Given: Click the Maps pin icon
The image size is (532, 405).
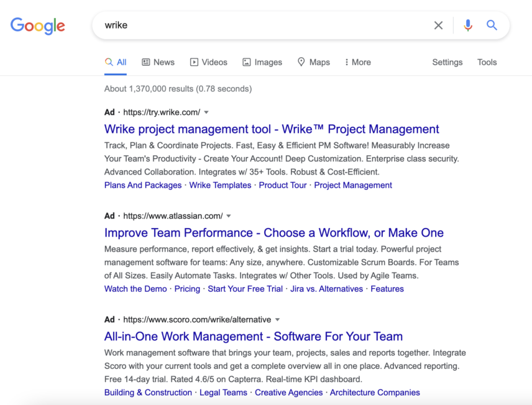Looking at the screenshot, I should (301, 61).
